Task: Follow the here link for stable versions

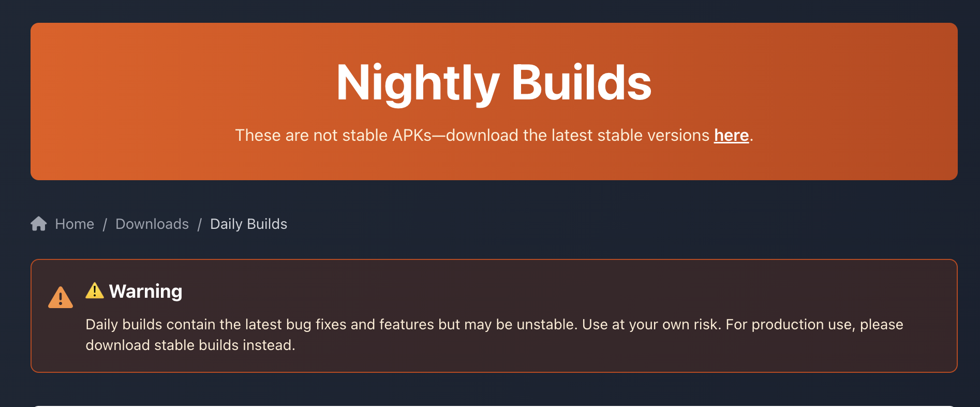Action: point(731,135)
